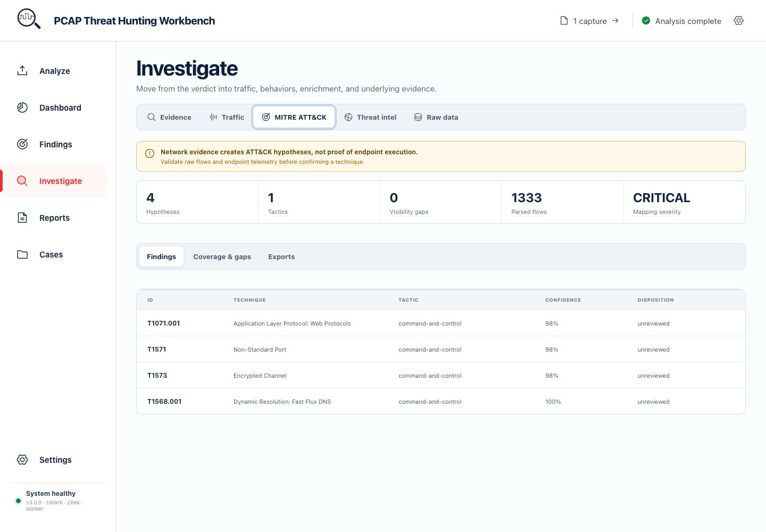Click the Analysis complete status text

coord(688,21)
